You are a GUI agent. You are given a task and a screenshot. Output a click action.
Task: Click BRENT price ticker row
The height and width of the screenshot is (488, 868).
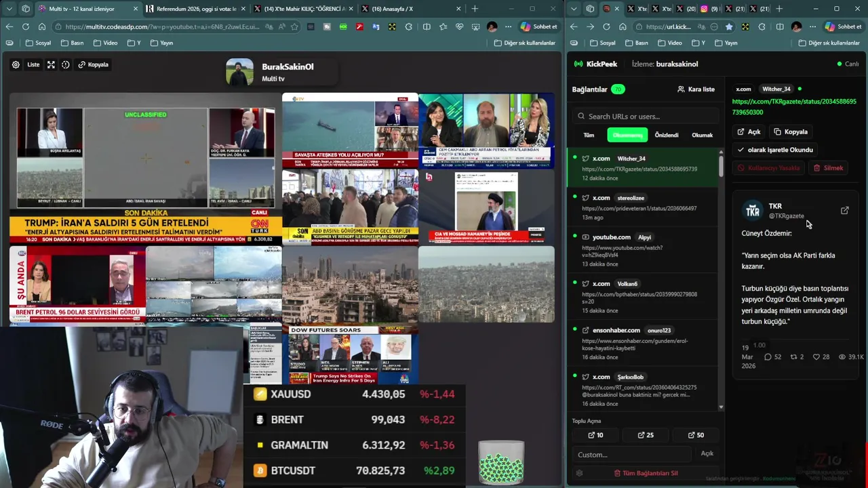pos(354,420)
